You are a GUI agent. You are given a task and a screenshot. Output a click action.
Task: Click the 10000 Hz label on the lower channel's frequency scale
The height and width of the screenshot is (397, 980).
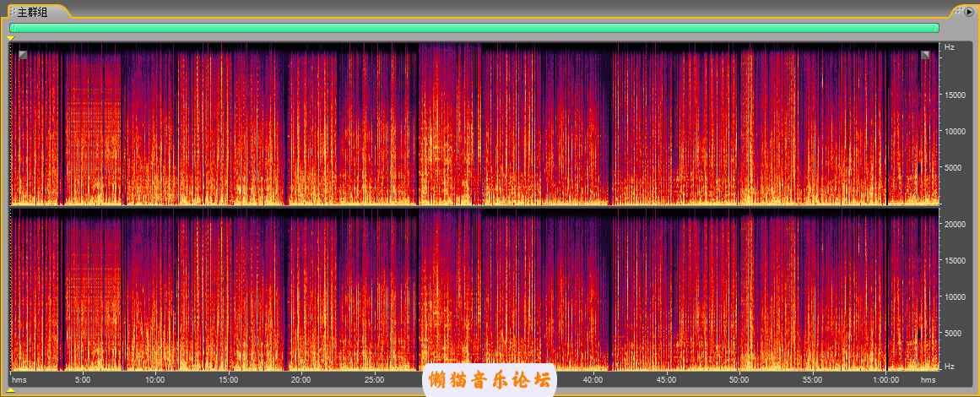954,296
